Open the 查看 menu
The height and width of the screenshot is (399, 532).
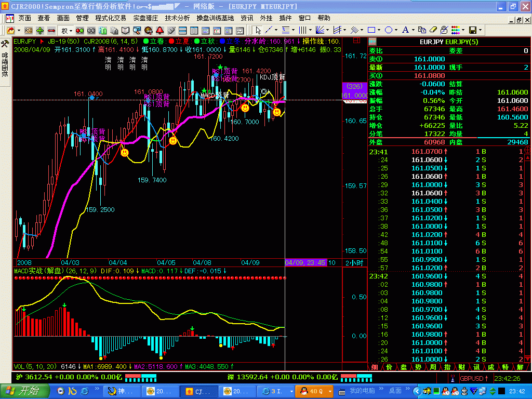(44, 18)
